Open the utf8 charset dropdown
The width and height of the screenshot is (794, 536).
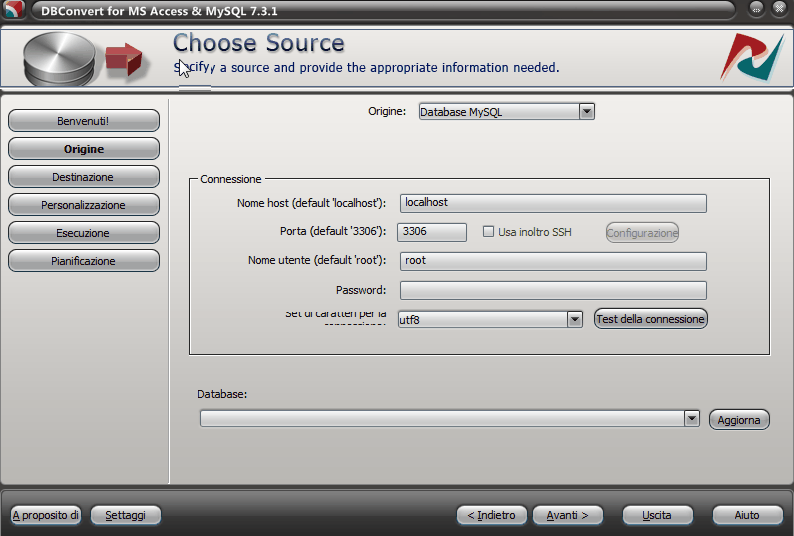pyautogui.click(x=490, y=319)
